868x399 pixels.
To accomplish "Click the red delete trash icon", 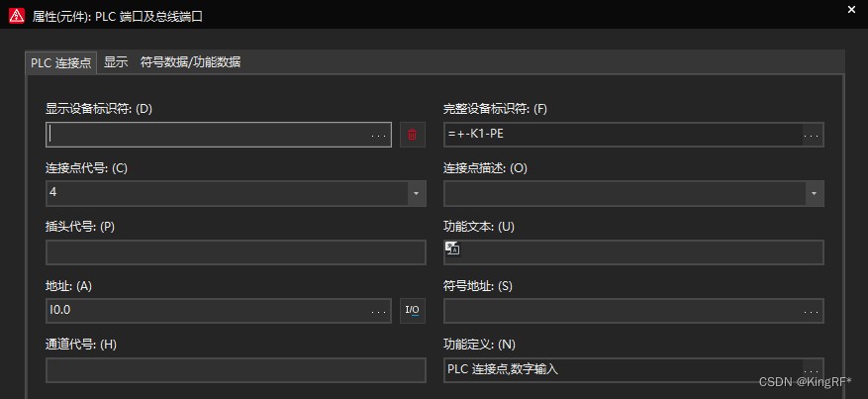I will [x=413, y=135].
